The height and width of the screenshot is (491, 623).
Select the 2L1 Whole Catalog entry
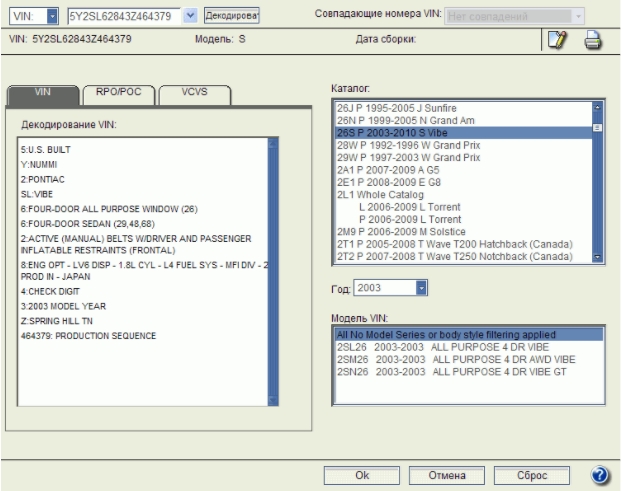tap(464, 195)
